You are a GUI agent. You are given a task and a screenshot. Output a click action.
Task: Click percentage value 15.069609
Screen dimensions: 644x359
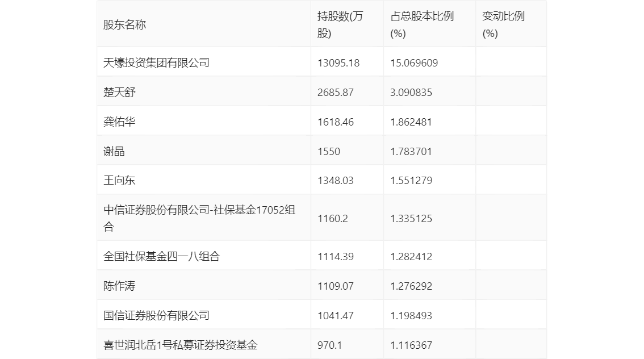414,63
